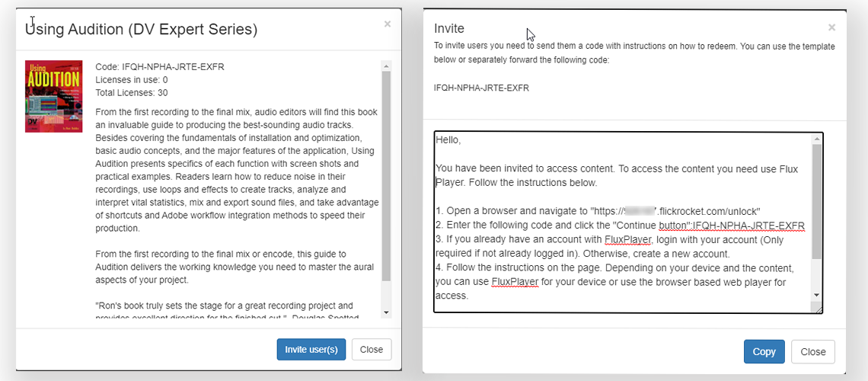
Task: Click the Code line in book details
Action: click(x=160, y=66)
